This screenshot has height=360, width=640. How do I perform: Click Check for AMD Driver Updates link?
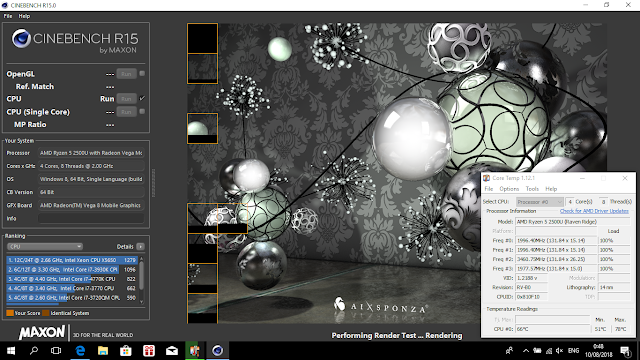(x=594, y=211)
